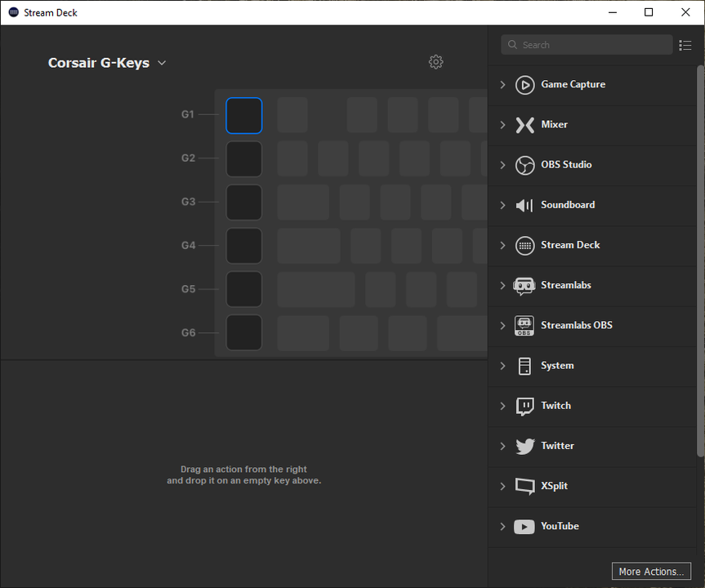This screenshot has height=588, width=705.
Task: Expand the Soundboard chevron
Action: pyautogui.click(x=502, y=205)
